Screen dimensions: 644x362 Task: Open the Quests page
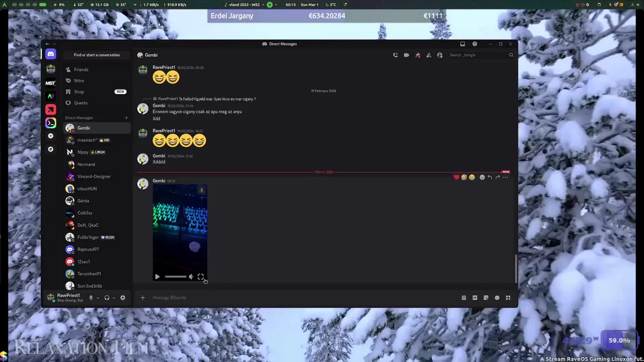[x=97, y=103]
